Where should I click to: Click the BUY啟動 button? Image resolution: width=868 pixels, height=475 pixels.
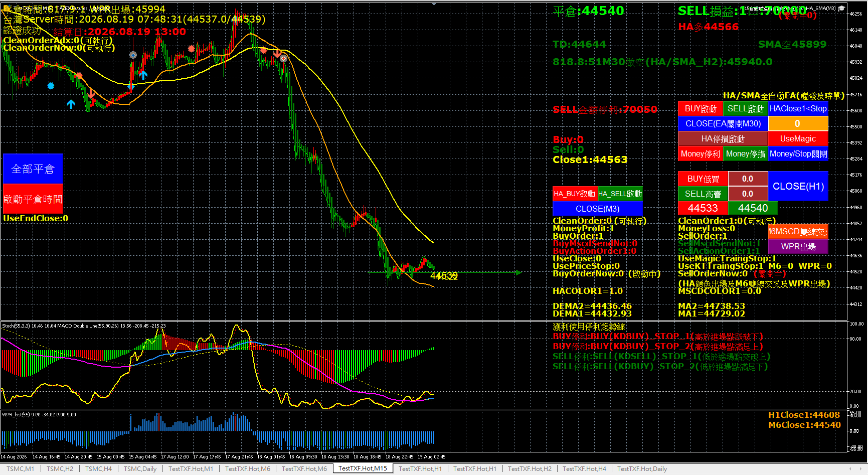tap(701, 109)
